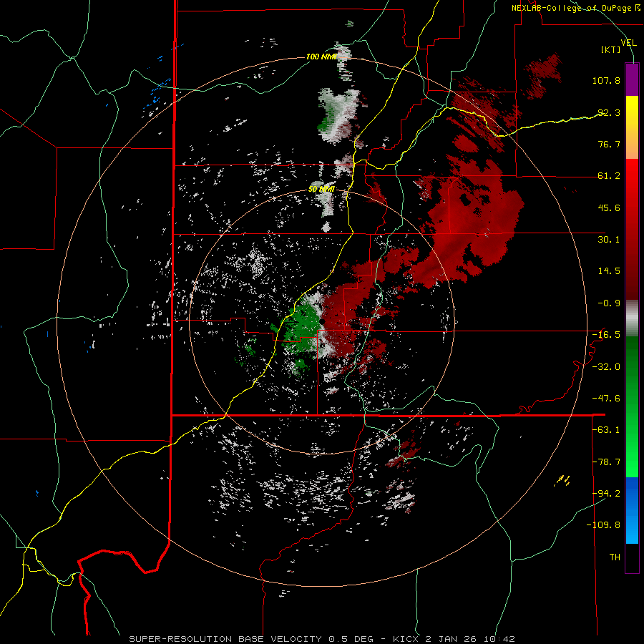Screen dimensions: 644x644
Task: Select the -32.0 velocity scale value
Action: pos(606,367)
